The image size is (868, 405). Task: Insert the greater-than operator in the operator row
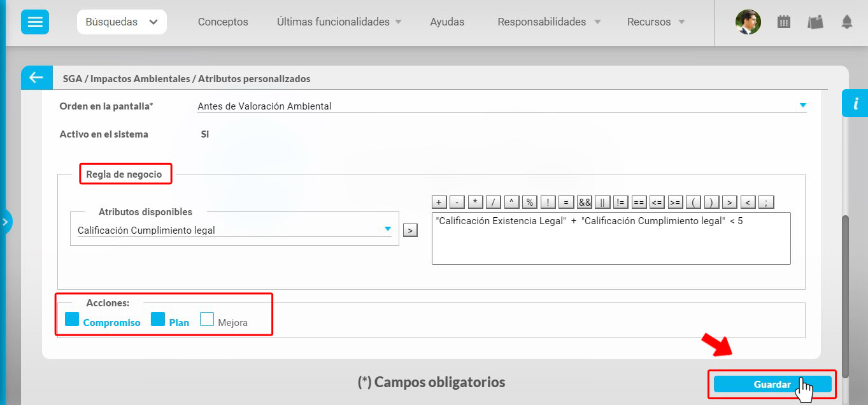tap(730, 202)
